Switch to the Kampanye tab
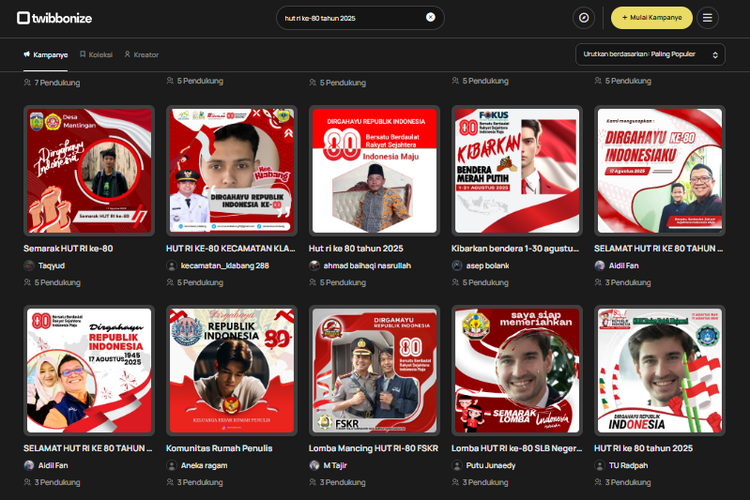The height and width of the screenshot is (500, 750). tap(45, 55)
